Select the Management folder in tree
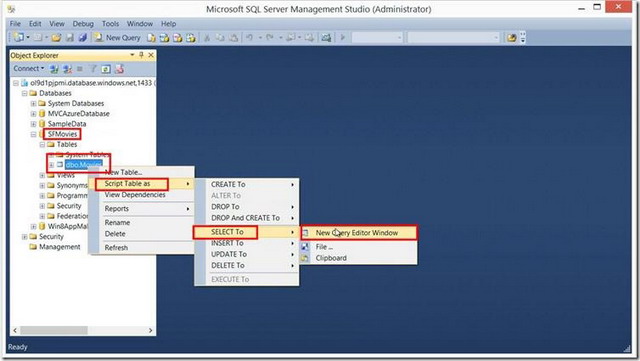This screenshot has width=640, height=361. (60, 247)
